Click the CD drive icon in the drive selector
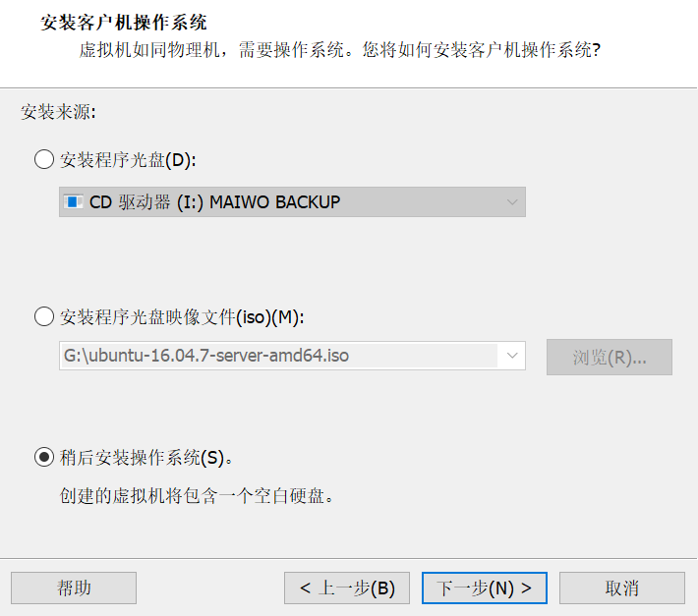The height and width of the screenshot is (616, 698). pyautogui.click(x=74, y=202)
